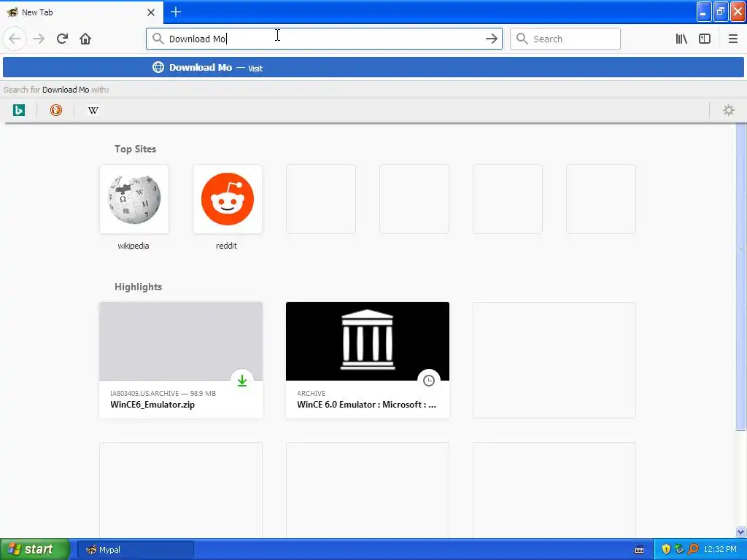Click the globe icon in Download Mo suggestion

[x=158, y=67]
